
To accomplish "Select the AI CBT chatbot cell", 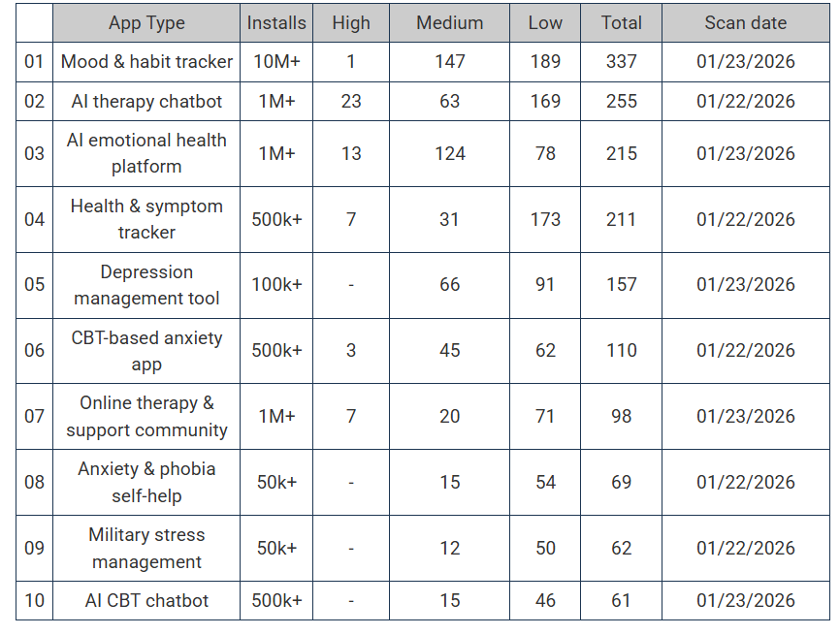I will [146, 601].
